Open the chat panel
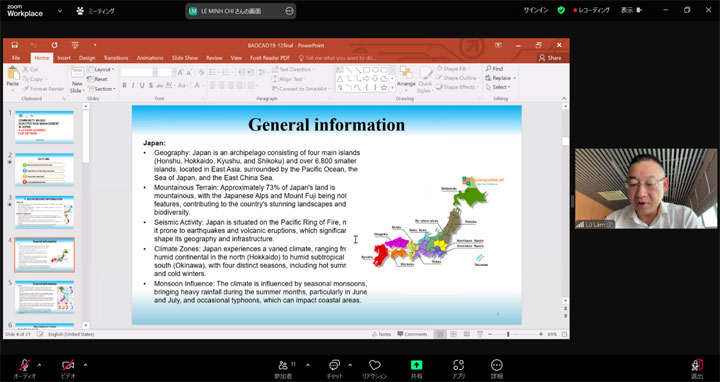The width and height of the screenshot is (720, 382). [x=334, y=365]
